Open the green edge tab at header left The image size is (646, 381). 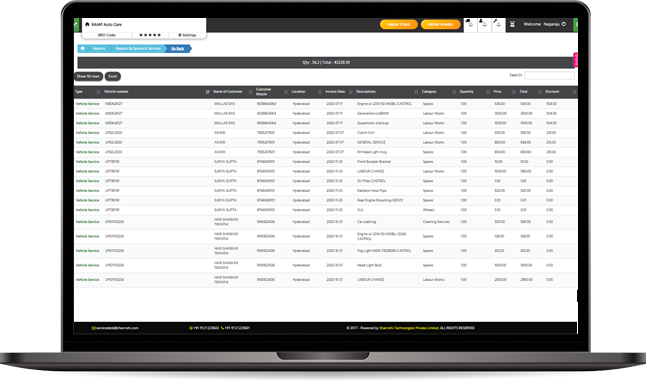[76, 25]
